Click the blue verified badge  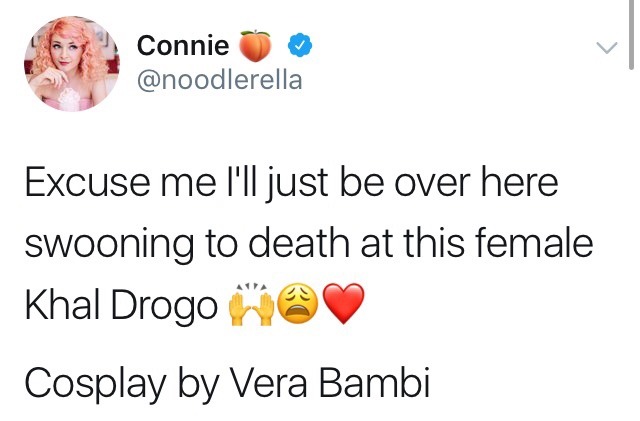[300, 45]
